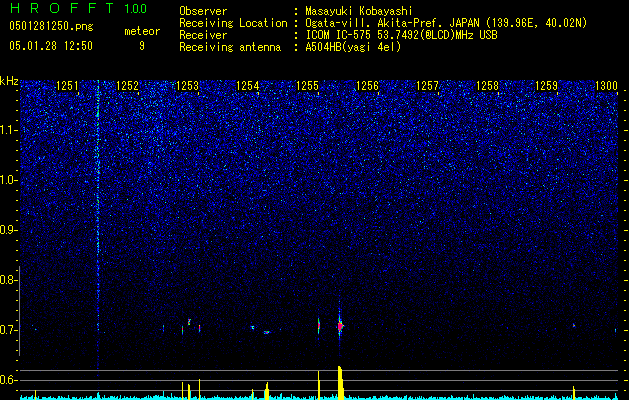Viewport: 629px width, 400px height.
Task: Click the 1256 time marker
Action: [x=367, y=85]
